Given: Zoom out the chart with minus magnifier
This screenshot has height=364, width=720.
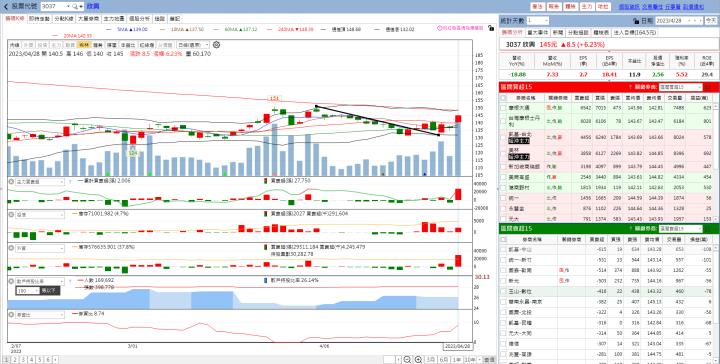Looking at the screenshot, I should pyautogui.click(x=407, y=360).
